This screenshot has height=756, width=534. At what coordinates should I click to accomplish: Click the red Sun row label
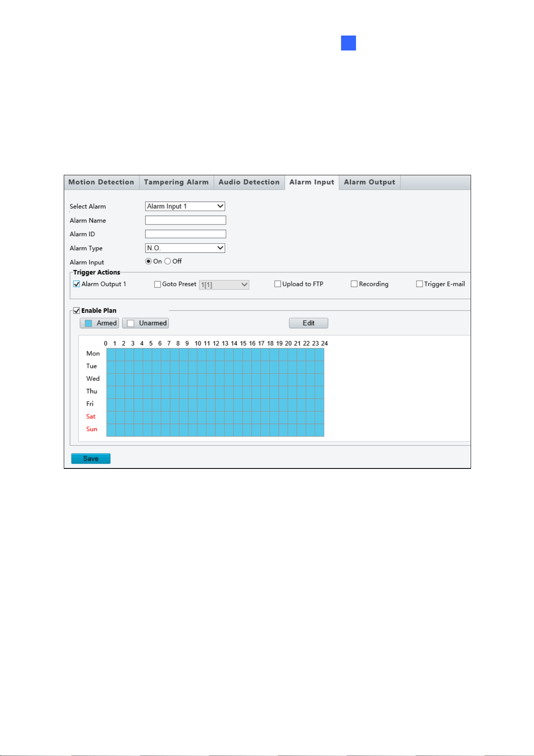click(x=92, y=429)
